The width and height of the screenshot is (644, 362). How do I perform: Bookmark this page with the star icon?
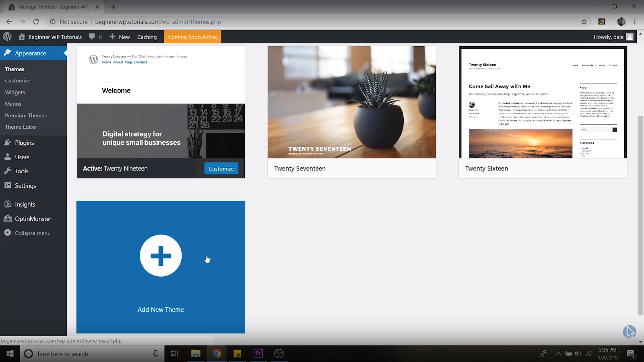[x=584, y=22]
